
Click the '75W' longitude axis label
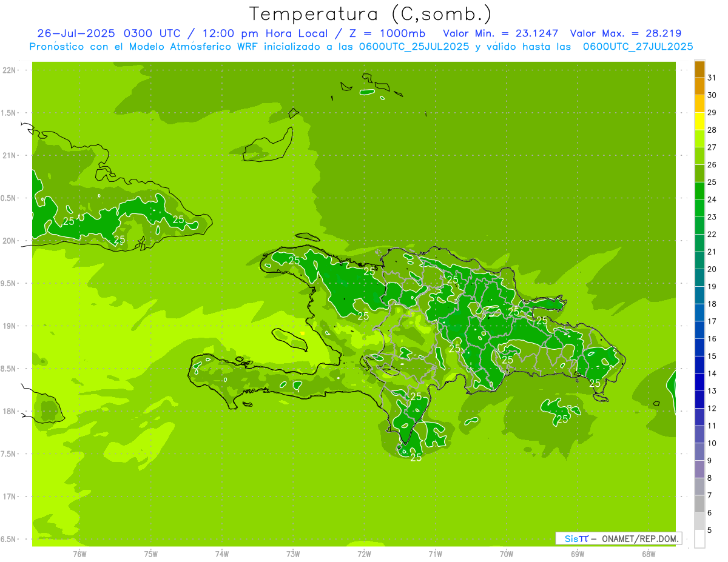pos(151,554)
